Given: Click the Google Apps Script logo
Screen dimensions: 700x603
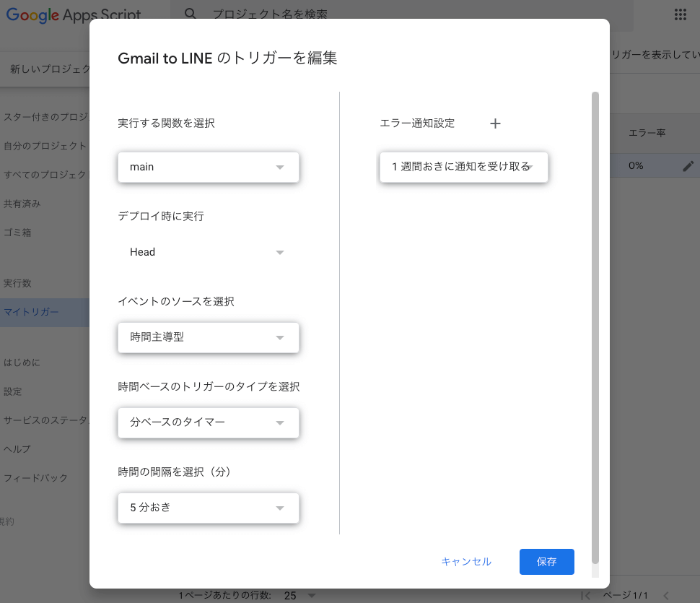Looking at the screenshot, I should [72, 14].
